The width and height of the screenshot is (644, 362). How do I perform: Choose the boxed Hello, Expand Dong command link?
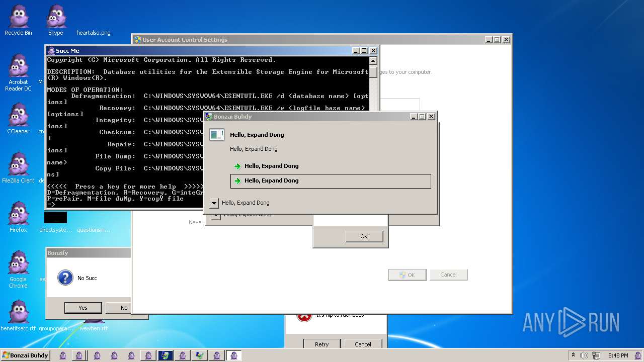(331, 181)
